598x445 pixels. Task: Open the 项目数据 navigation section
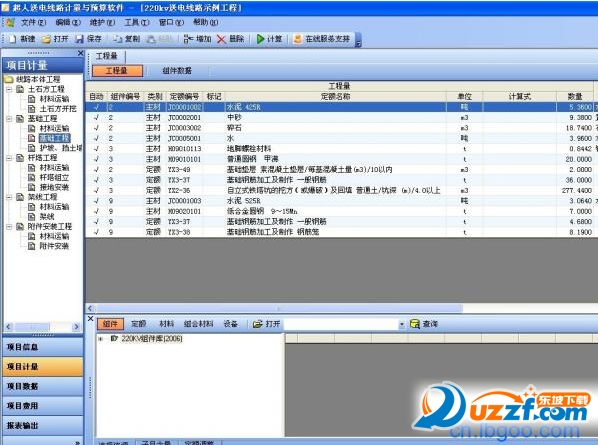[x=43, y=386]
